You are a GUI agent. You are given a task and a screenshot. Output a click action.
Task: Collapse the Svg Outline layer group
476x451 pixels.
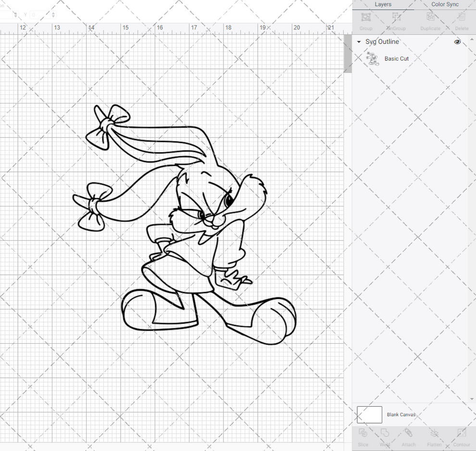(358, 42)
